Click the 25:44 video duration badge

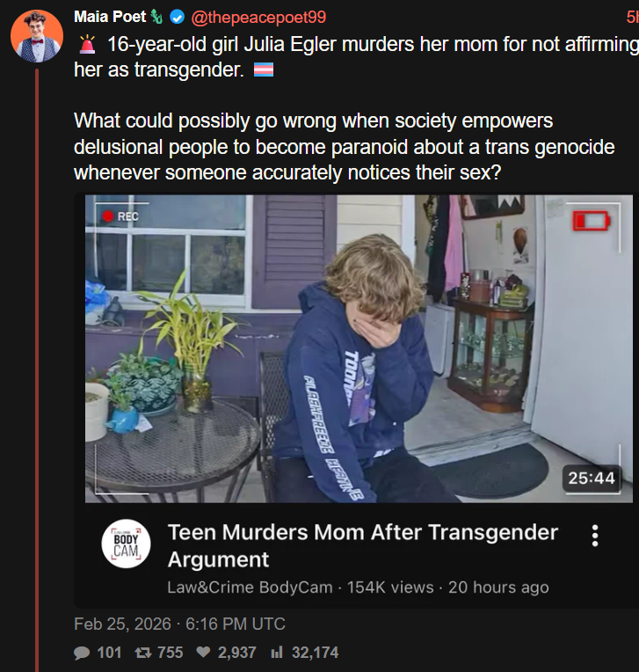(592, 478)
